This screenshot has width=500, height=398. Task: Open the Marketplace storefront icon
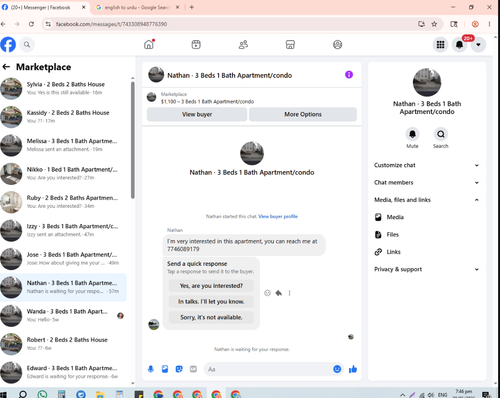point(290,44)
